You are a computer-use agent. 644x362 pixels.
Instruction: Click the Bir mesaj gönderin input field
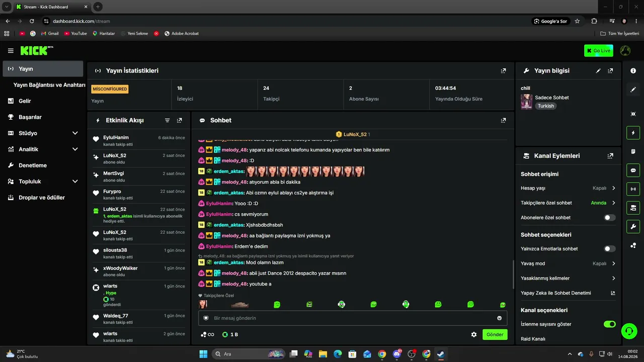click(x=352, y=318)
